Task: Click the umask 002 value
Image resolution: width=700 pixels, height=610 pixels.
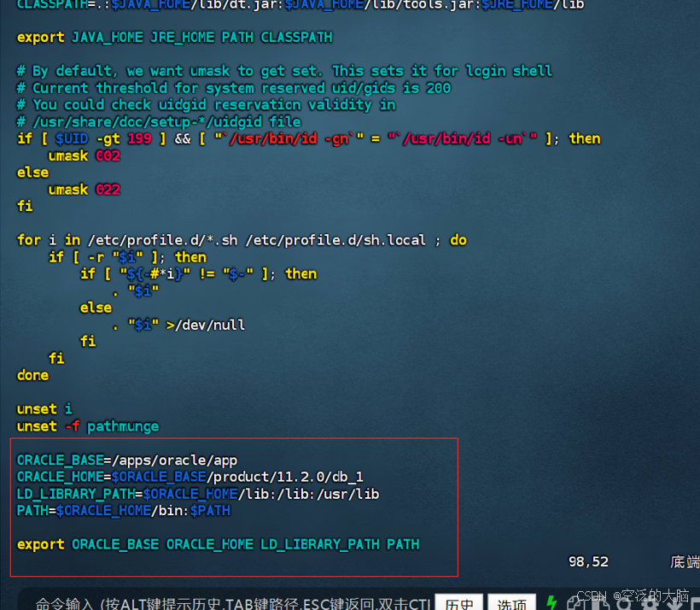Action: point(108,155)
